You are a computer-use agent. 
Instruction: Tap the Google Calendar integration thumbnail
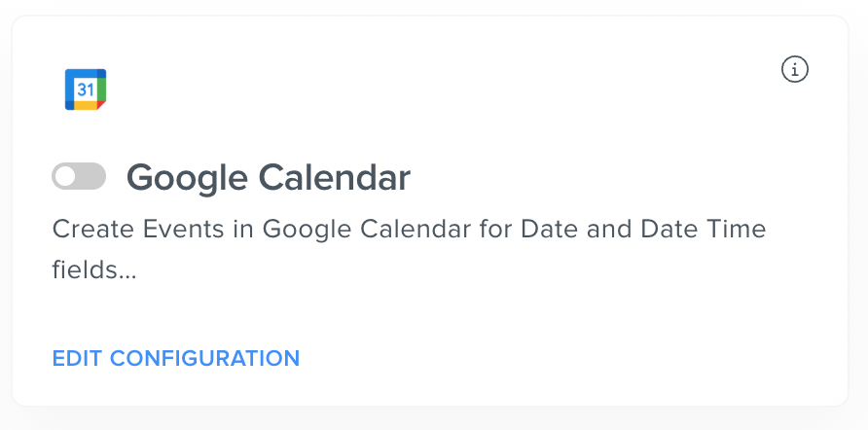point(85,90)
